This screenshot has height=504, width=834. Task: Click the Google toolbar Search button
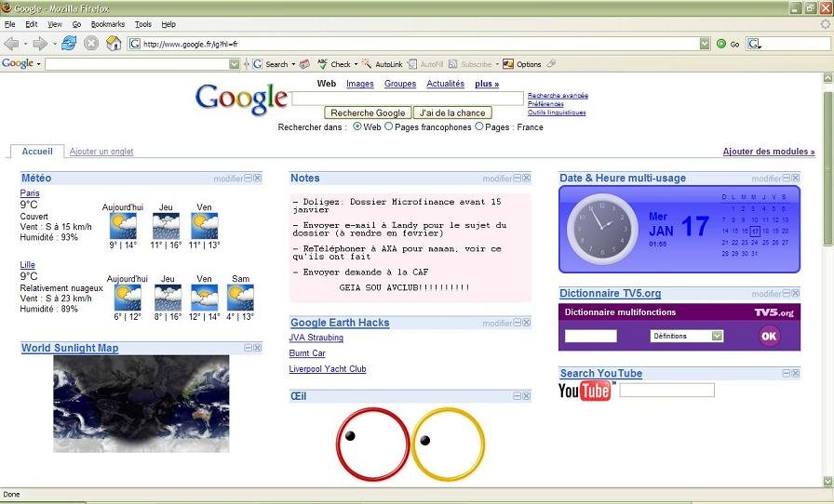271,64
